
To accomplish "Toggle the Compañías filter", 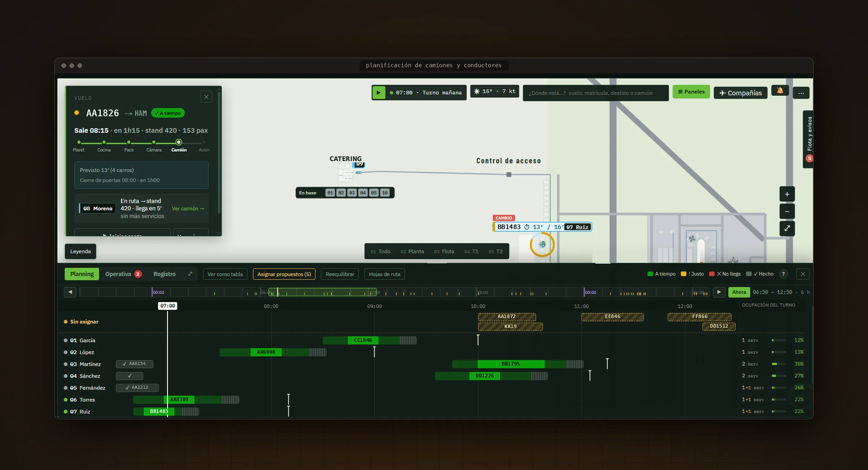I will pyautogui.click(x=740, y=93).
